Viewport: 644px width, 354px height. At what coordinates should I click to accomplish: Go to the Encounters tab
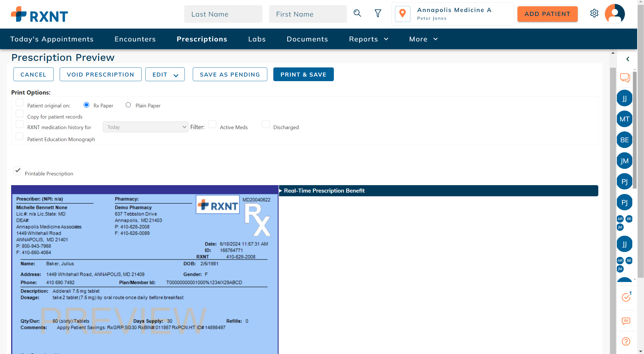coord(135,39)
